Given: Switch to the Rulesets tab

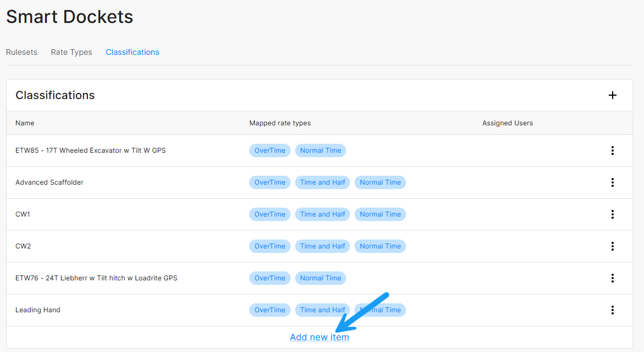Looking at the screenshot, I should pyautogui.click(x=22, y=52).
